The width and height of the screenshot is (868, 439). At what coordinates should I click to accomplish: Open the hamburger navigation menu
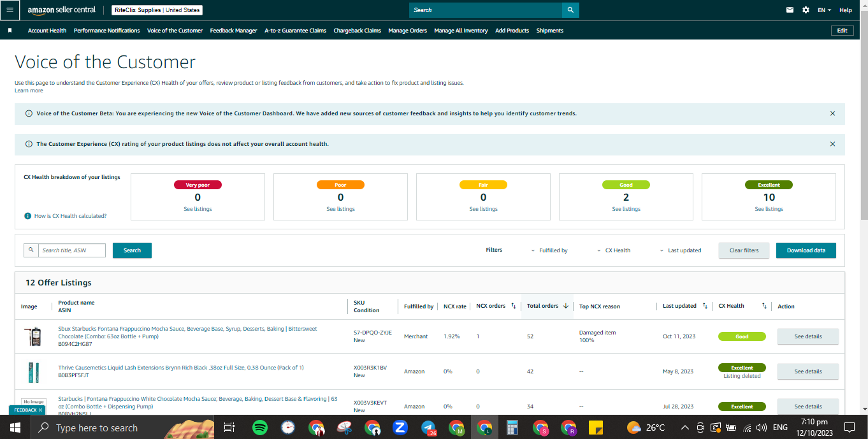(x=10, y=10)
